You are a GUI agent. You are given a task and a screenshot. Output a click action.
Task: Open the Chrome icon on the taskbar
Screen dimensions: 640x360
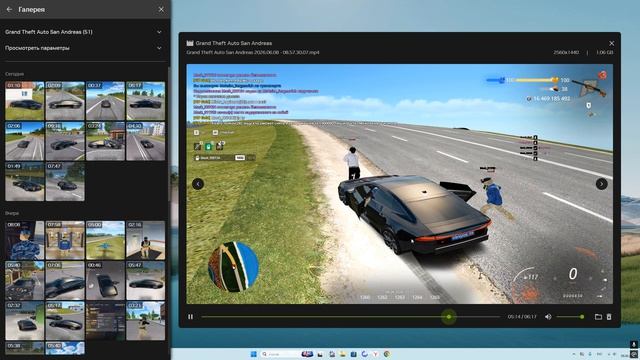coord(387,354)
